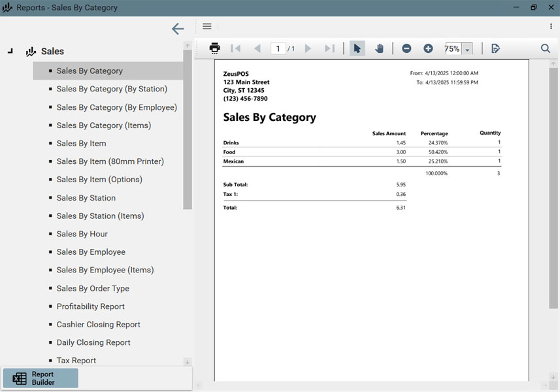Image resolution: width=560 pixels, height=392 pixels.
Task: Zoom in with the plus icon
Action: pos(428,48)
